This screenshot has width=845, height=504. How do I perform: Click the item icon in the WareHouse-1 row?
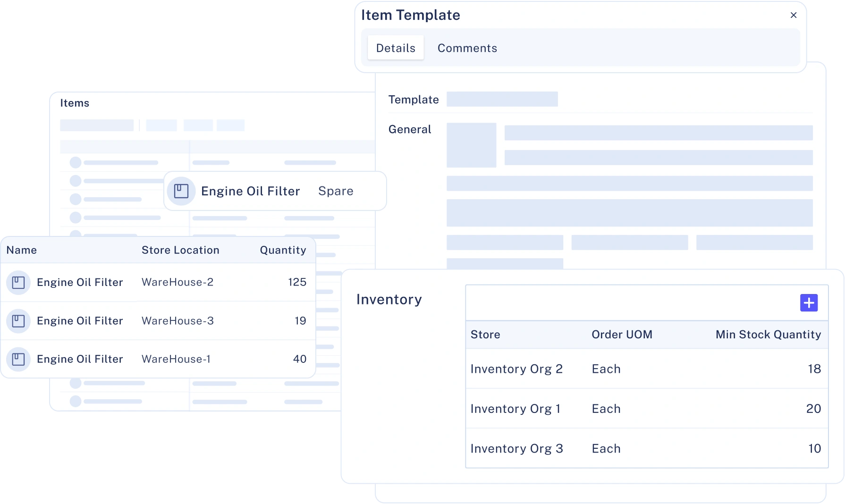(18, 360)
